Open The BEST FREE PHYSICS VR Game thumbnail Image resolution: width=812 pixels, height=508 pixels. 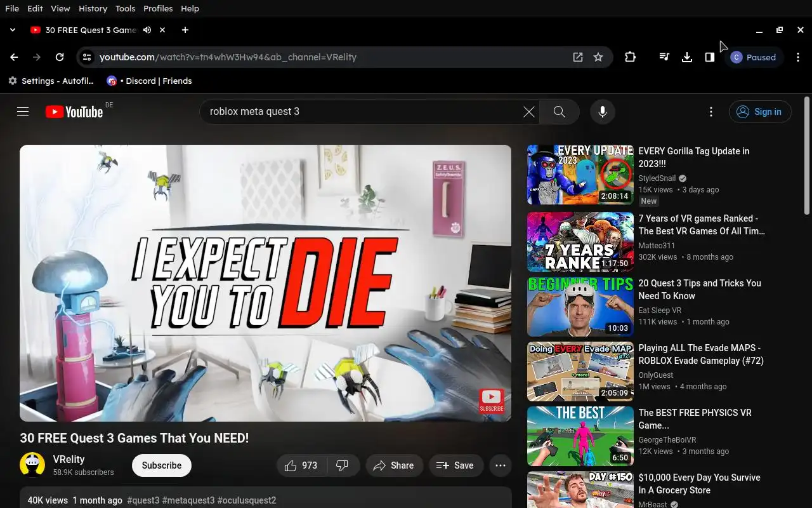580,436
